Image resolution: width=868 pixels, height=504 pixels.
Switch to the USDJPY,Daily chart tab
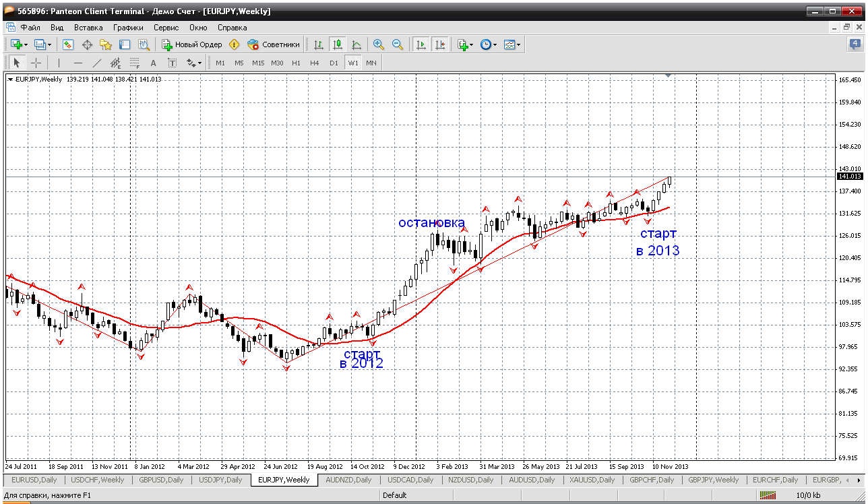(x=220, y=480)
